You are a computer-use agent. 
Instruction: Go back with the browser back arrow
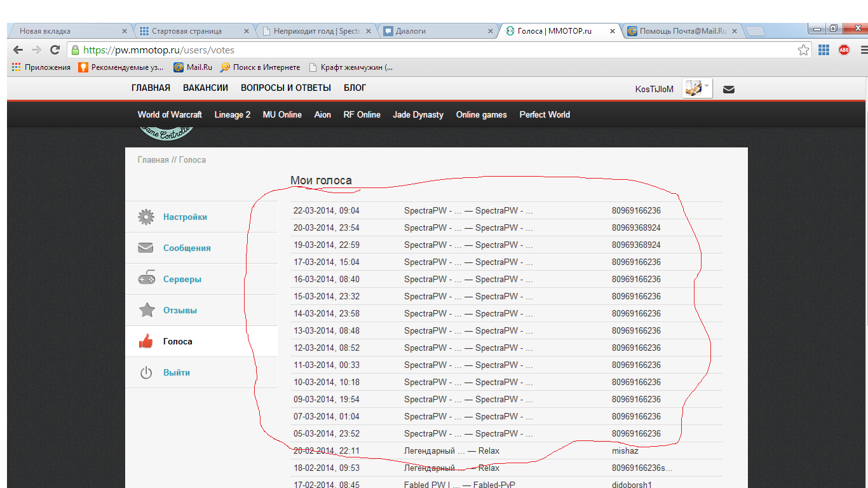[x=18, y=50]
